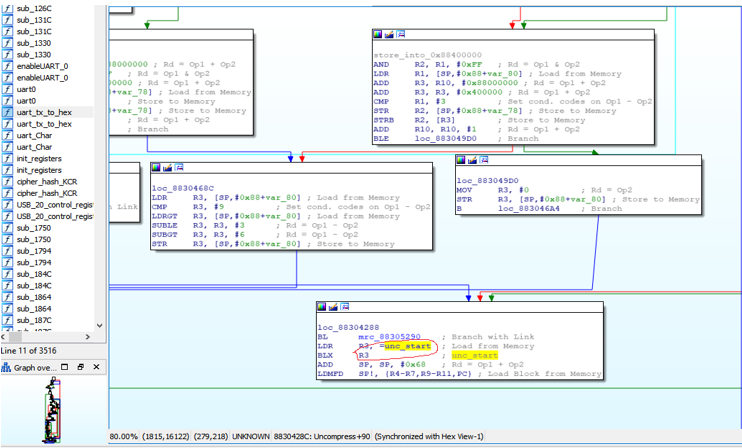Select sub_126C in the functions list
The width and height of the screenshot is (742, 448).
click(34, 9)
